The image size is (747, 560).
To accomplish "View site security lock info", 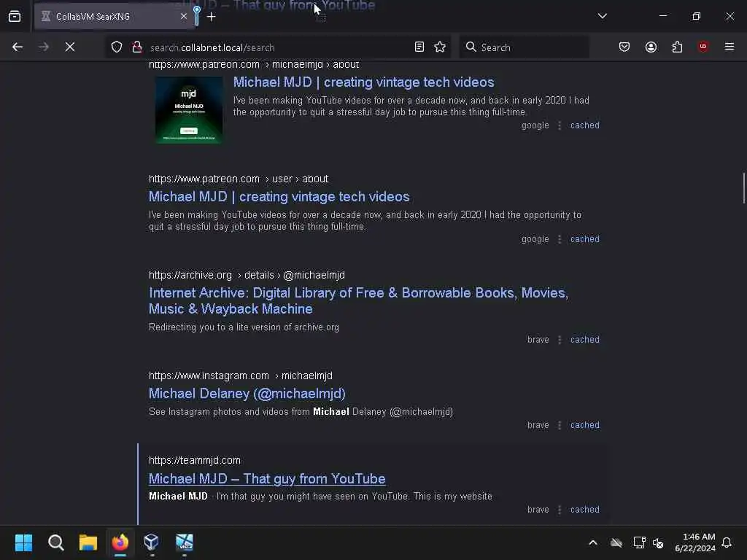I will 137,47.
